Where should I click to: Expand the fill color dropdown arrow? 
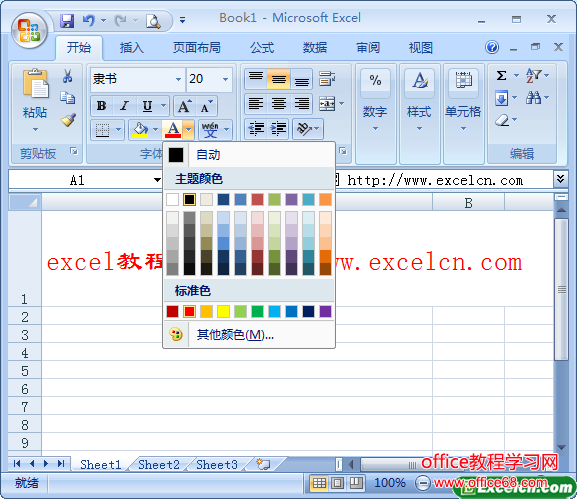click(x=155, y=130)
